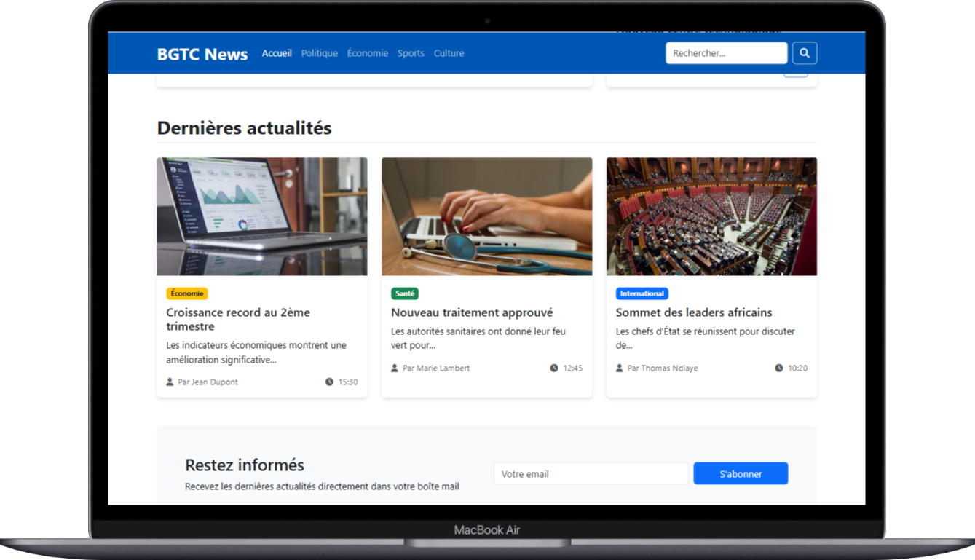This screenshot has height=560, width=975.
Task: Click the author icon beside Jean Dupont
Action: (x=171, y=382)
